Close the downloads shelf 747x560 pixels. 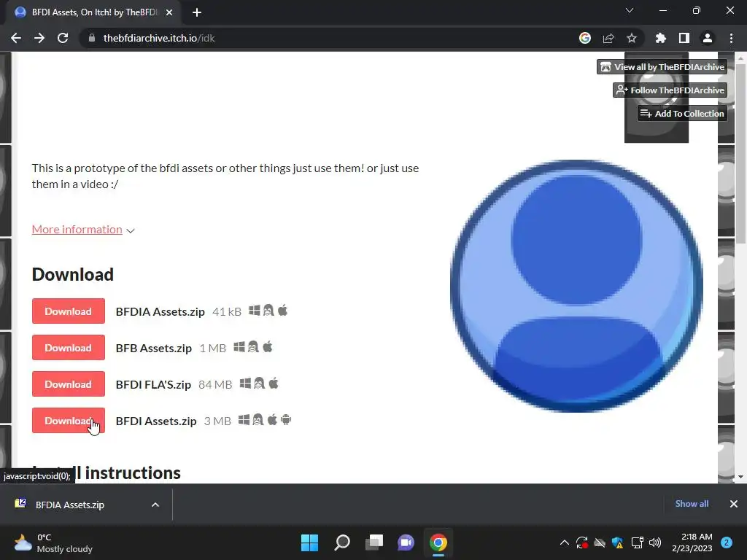[734, 504]
